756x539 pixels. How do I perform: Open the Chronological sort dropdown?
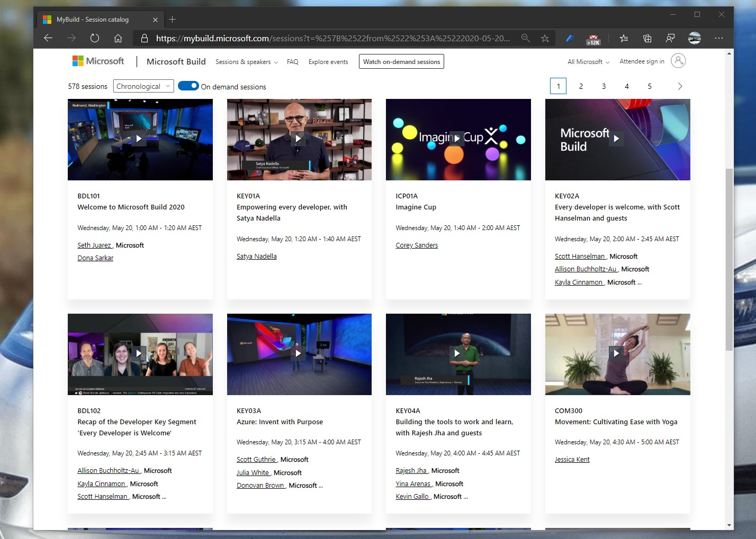pyautogui.click(x=143, y=86)
